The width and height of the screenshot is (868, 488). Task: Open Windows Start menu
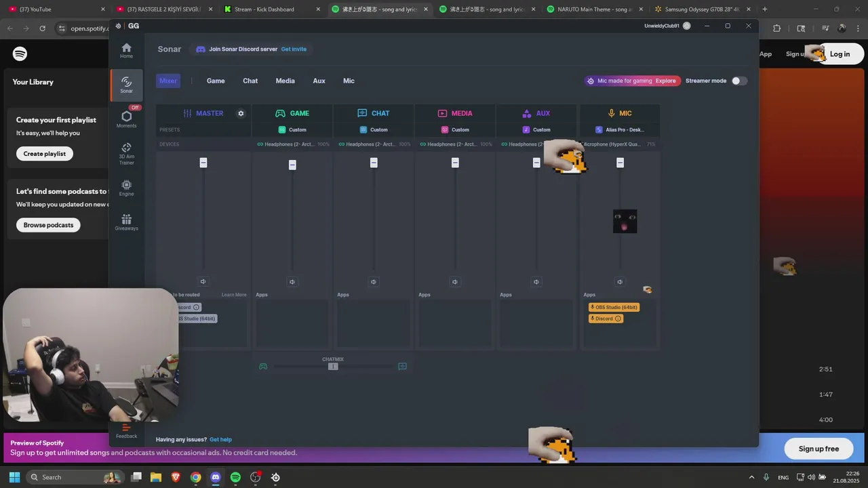click(14, 477)
